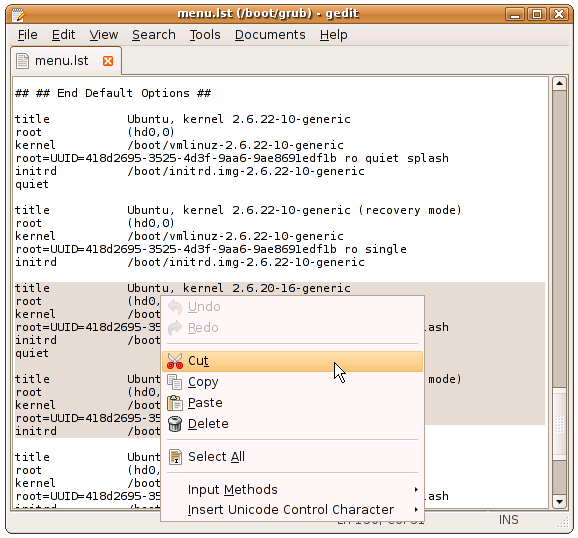The height and width of the screenshot is (538, 578).
Task: Minimize the gedit window
Action: click(x=515, y=15)
